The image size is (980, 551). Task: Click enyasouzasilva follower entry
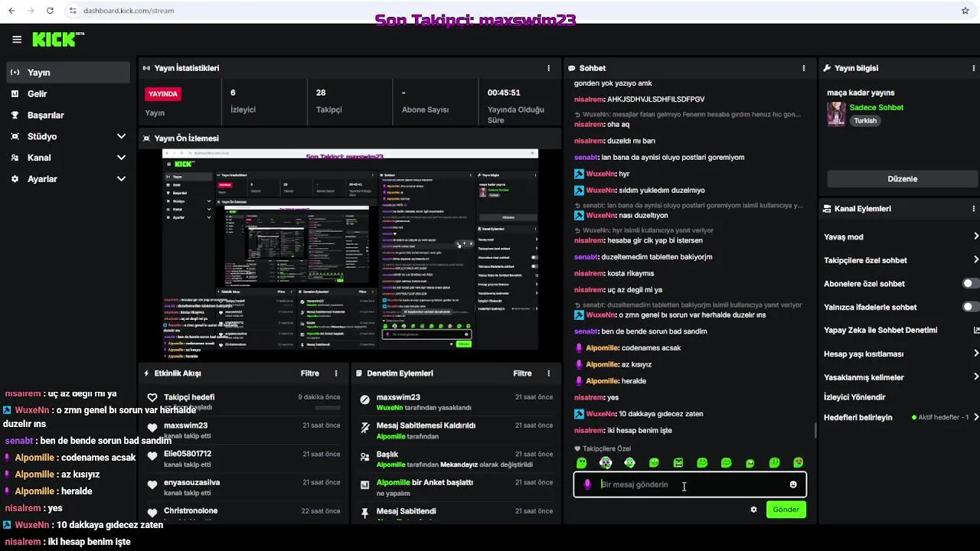tap(191, 483)
